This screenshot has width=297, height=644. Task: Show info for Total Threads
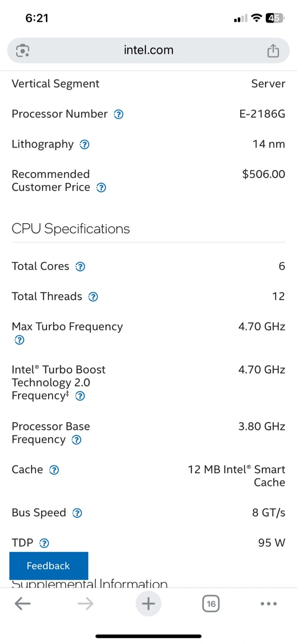click(93, 297)
